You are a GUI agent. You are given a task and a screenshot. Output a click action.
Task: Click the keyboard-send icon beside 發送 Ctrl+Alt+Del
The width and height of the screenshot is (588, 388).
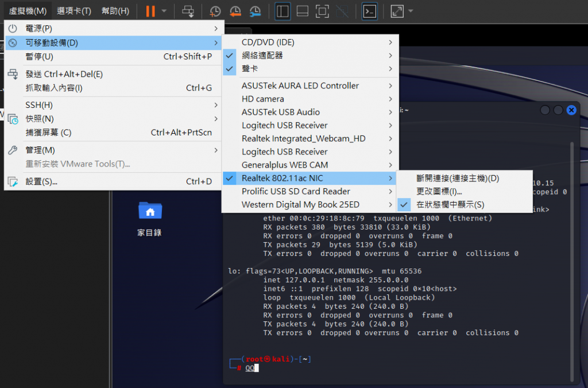[x=13, y=74]
